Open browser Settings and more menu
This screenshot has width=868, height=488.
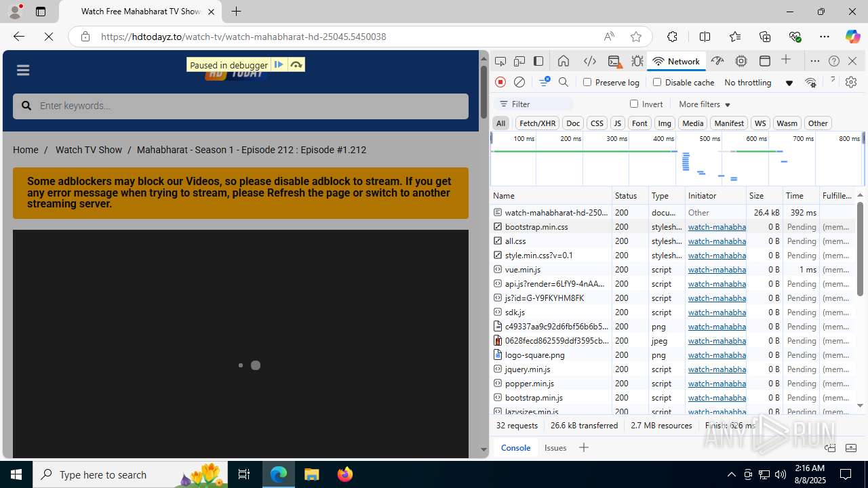[825, 37]
